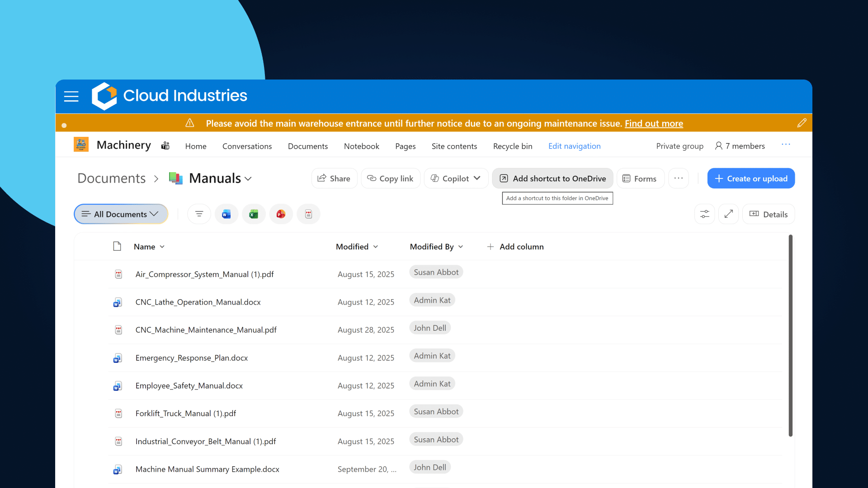Screen dimensions: 868x488
Task: Open Machine Manual Summary Example.docx
Action: [208, 469]
